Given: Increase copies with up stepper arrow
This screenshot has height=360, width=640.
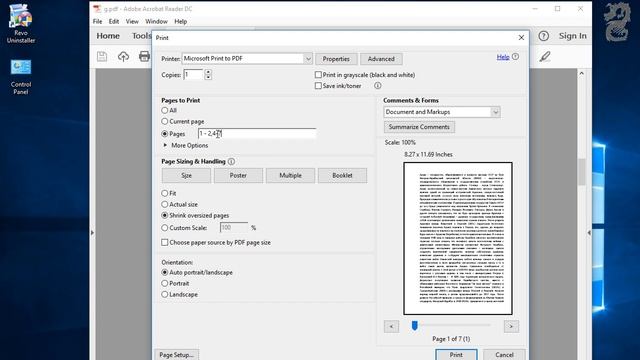Looking at the screenshot, I should coord(208,72).
